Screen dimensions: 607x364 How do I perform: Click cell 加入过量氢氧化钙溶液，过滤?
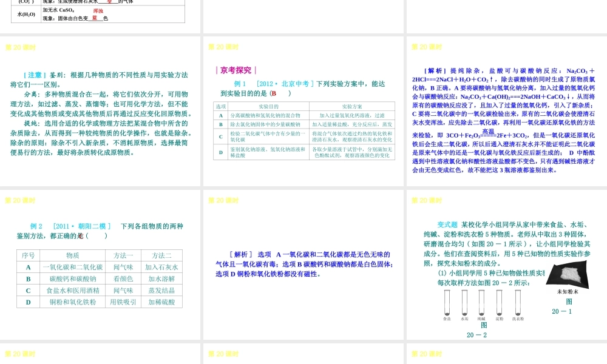(x=352, y=115)
